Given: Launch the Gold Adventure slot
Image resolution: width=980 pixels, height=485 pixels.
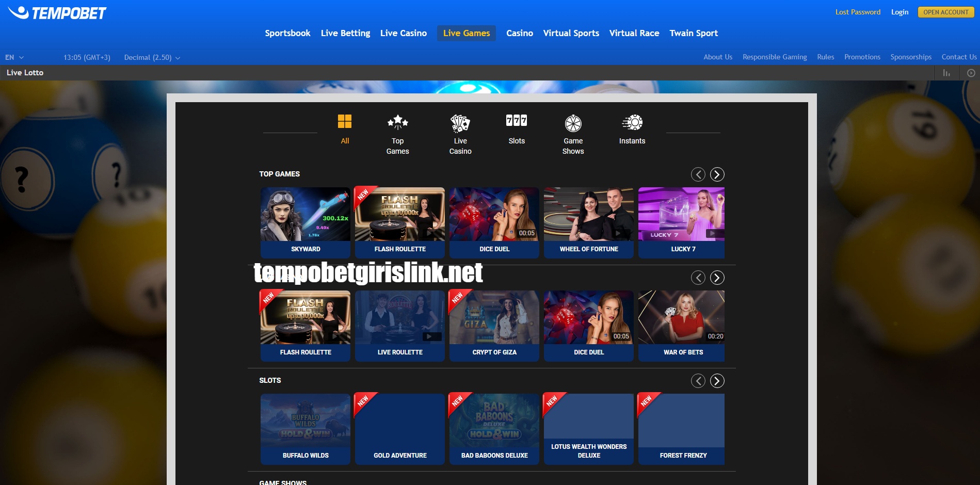Looking at the screenshot, I should click(400, 429).
